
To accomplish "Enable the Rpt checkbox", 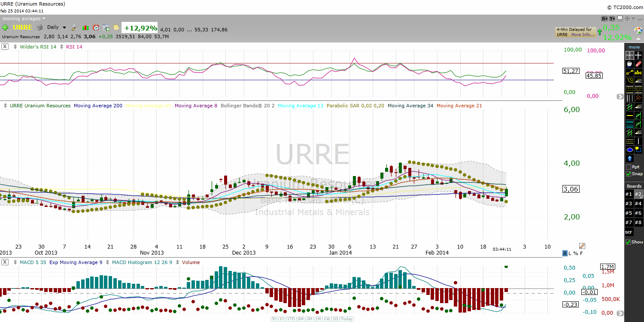I will (x=629, y=167).
